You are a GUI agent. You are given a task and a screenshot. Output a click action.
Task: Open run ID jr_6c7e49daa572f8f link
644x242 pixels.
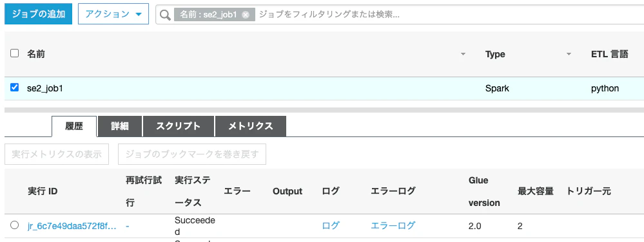point(72,226)
